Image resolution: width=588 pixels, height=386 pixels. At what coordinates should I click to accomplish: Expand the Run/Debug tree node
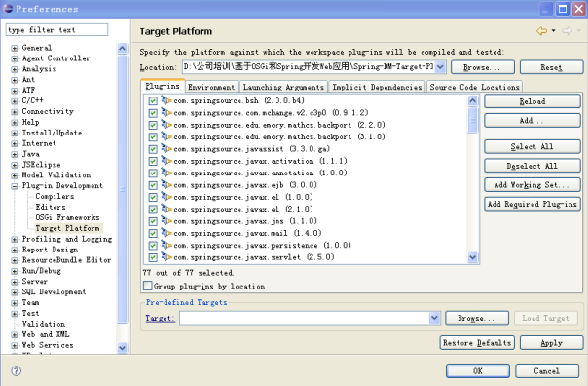click(15, 271)
